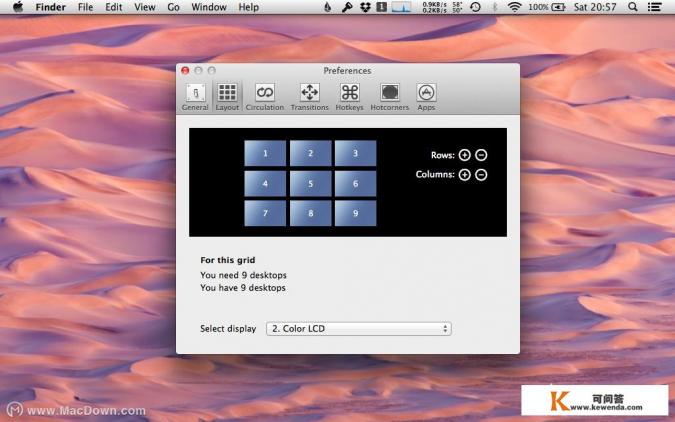Click the activity graph menu bar icon
Image resolution: width=675 pixels, height=422 pixels.
[x=401, y=7]
